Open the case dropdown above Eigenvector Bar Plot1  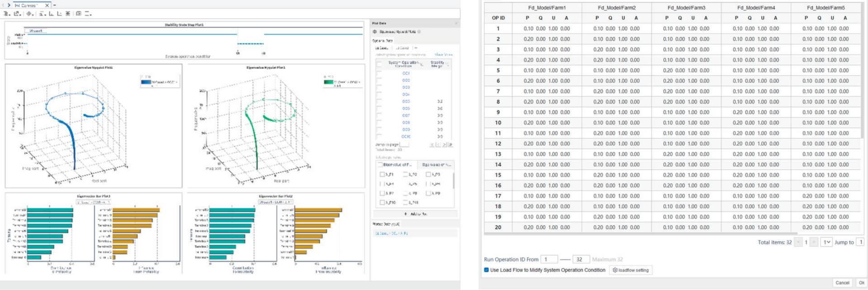click(x=93, y=202)
